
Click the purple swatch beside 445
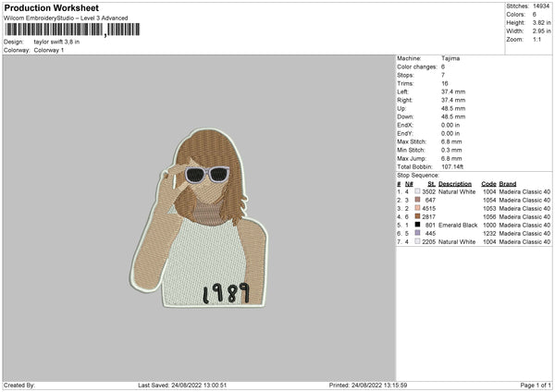[418, 233]
